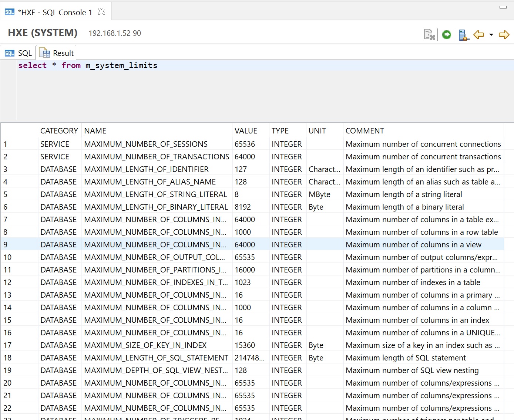Click the grayed-out cancel execution document icon
The height and width of the screenshot is (420, 514).
[429, 35]
